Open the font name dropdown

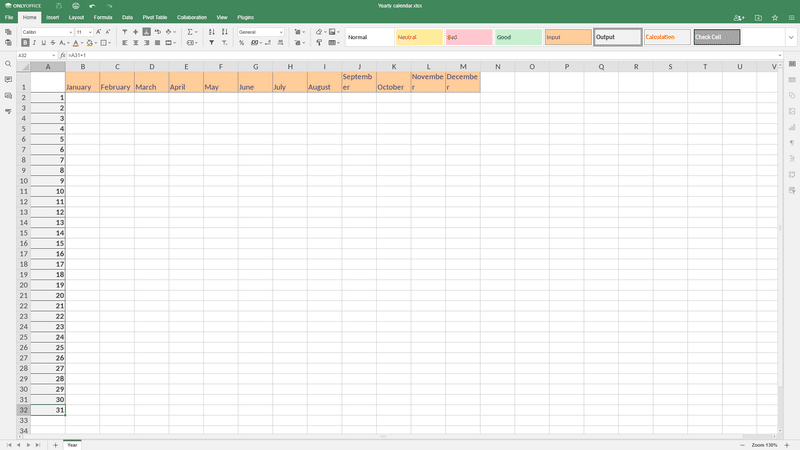[x=70, y=32]
